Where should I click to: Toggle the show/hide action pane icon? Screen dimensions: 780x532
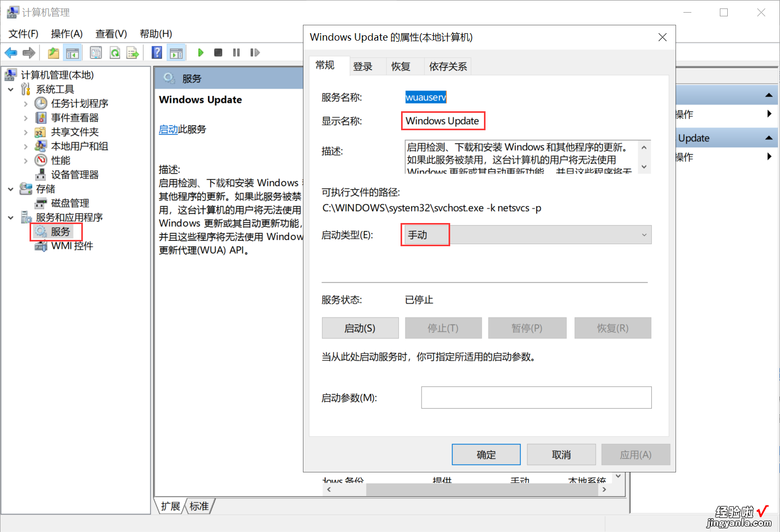(x=176, y=53)
